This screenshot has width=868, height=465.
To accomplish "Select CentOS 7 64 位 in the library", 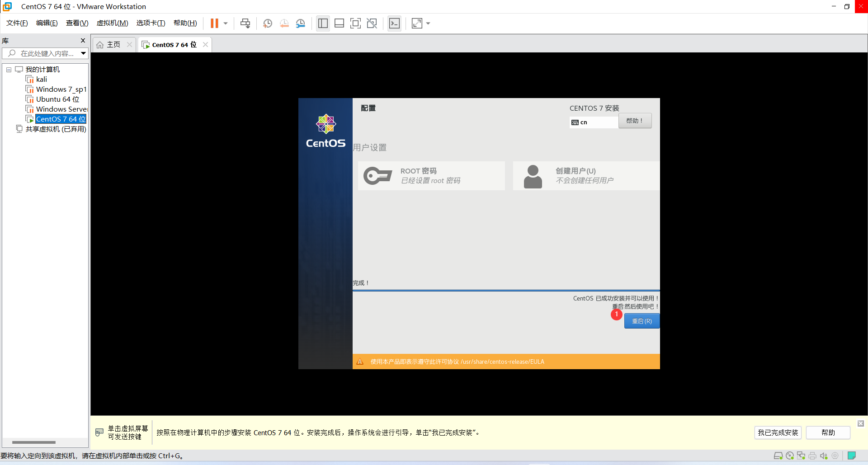I will coord(61,119).
